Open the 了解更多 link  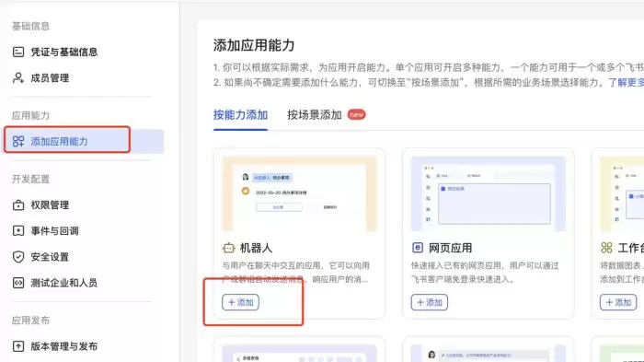click(626, 82)
